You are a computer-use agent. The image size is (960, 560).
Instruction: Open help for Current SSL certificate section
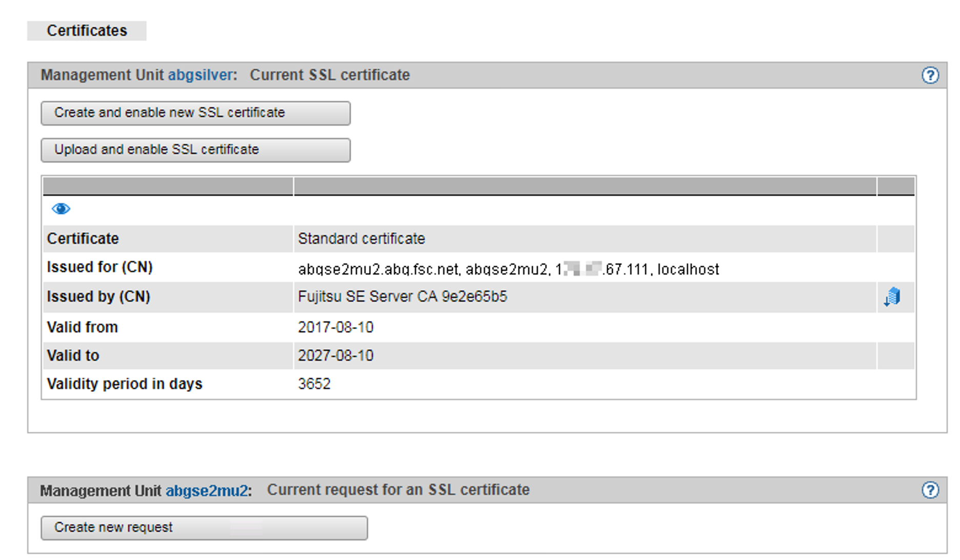coord(930,75)
